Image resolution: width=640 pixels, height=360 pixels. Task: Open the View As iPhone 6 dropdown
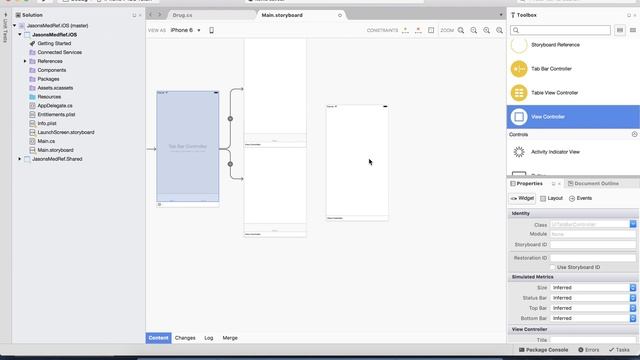tap(186, 30)
